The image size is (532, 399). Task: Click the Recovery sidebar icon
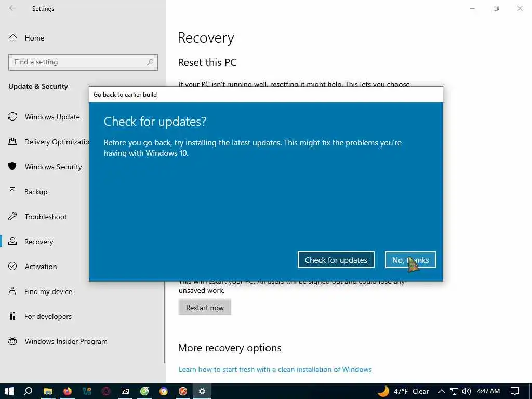click(x=12, y=241)
